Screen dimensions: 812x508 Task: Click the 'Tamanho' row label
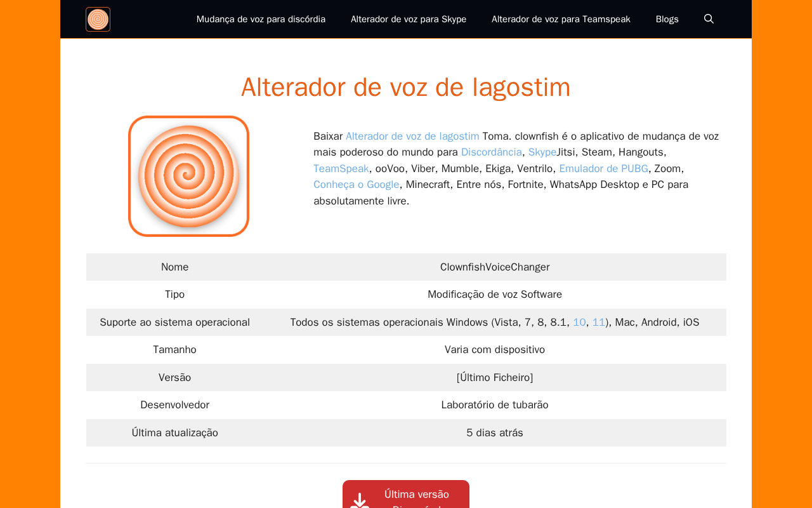pyautogui.click(x=174, y=350)
